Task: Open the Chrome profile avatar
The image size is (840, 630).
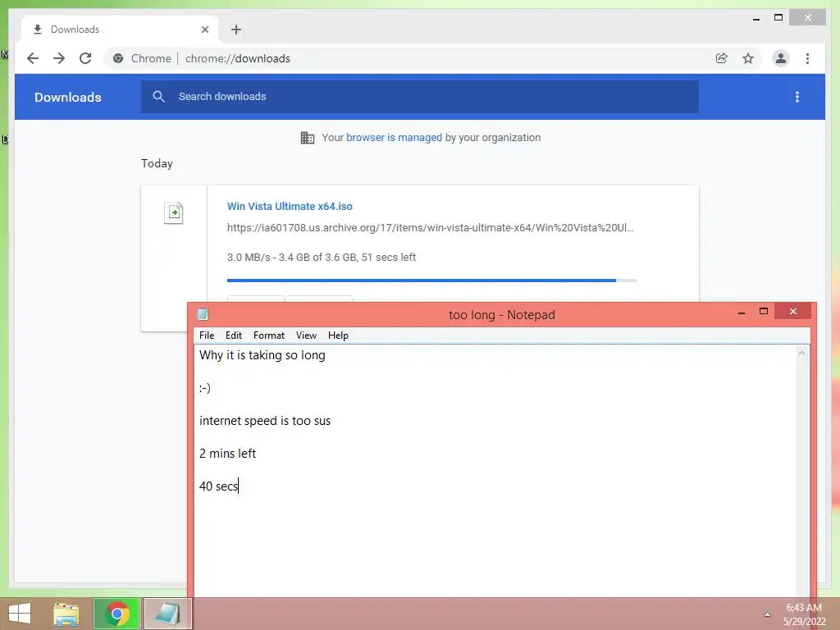Action: point(781,58)
